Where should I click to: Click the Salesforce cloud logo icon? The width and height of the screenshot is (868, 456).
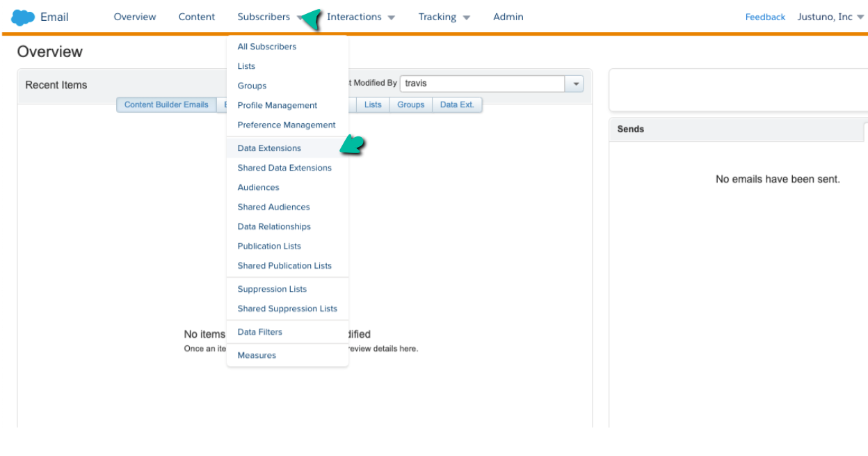[23, 17]
